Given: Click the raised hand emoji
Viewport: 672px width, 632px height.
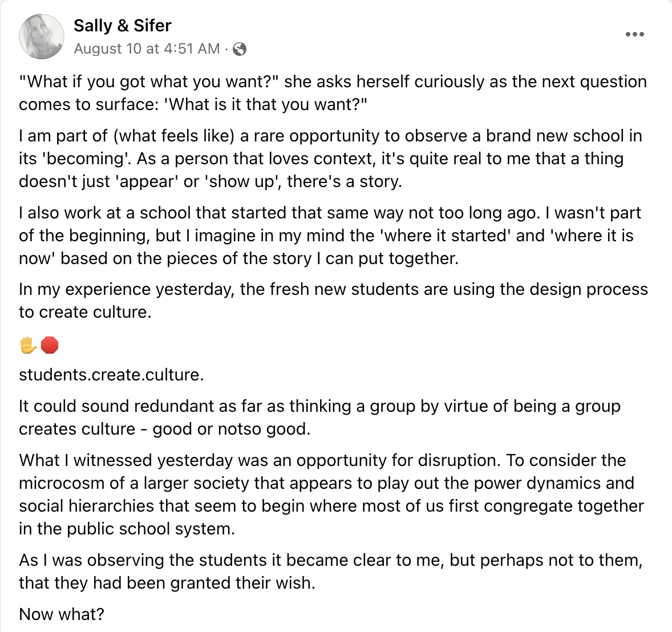Looking at the screenshot, I should (28, 345).
